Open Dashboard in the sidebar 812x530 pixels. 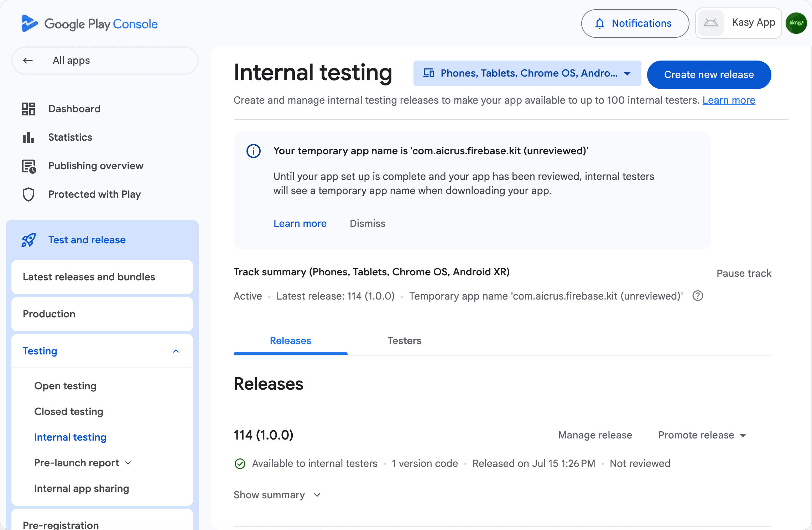74,109
